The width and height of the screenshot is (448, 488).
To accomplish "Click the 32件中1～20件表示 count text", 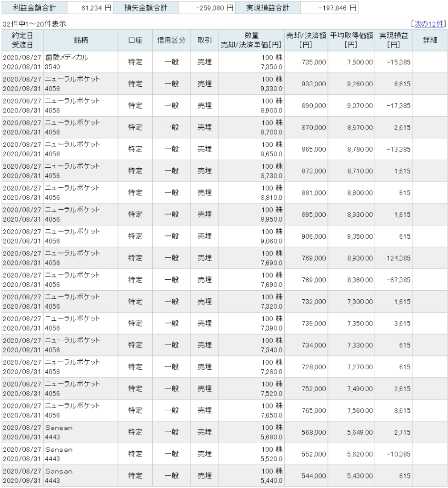I will tap(34, 24).
